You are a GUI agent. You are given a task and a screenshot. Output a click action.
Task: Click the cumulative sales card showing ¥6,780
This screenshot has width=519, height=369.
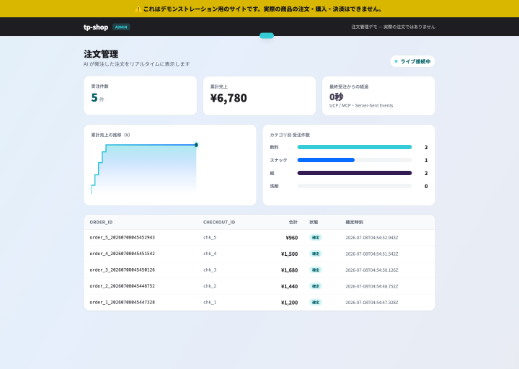259,96
